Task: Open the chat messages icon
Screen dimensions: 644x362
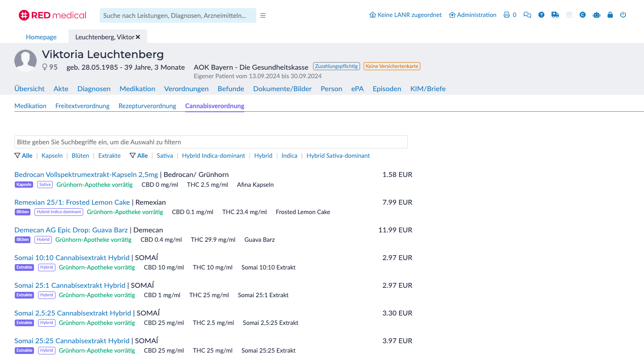Action: click(x=527, y=15)
